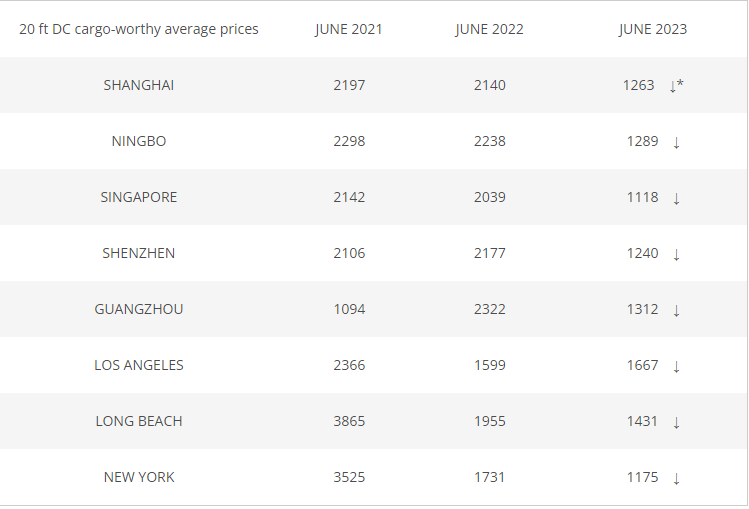Image resolution: width=749 pixels, height=509 pixels.
Task: Click the SHANGHAI city label
Action: [x=139, y=85]
